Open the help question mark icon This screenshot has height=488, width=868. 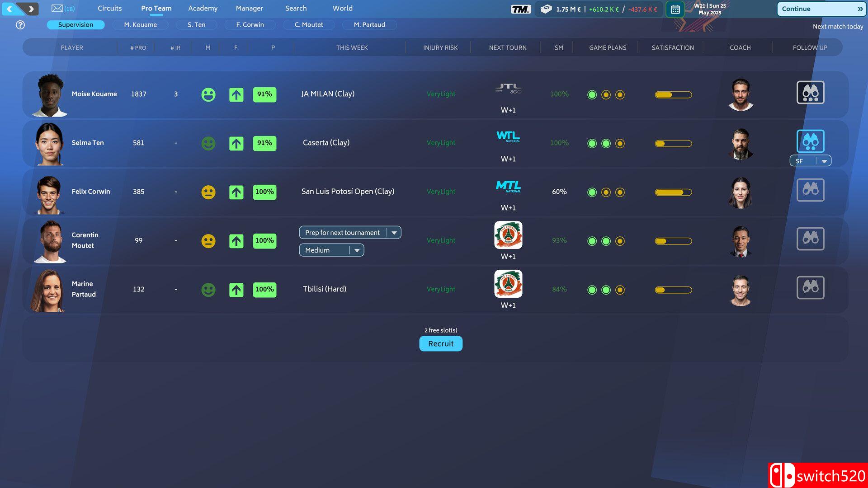pos(20,25)
